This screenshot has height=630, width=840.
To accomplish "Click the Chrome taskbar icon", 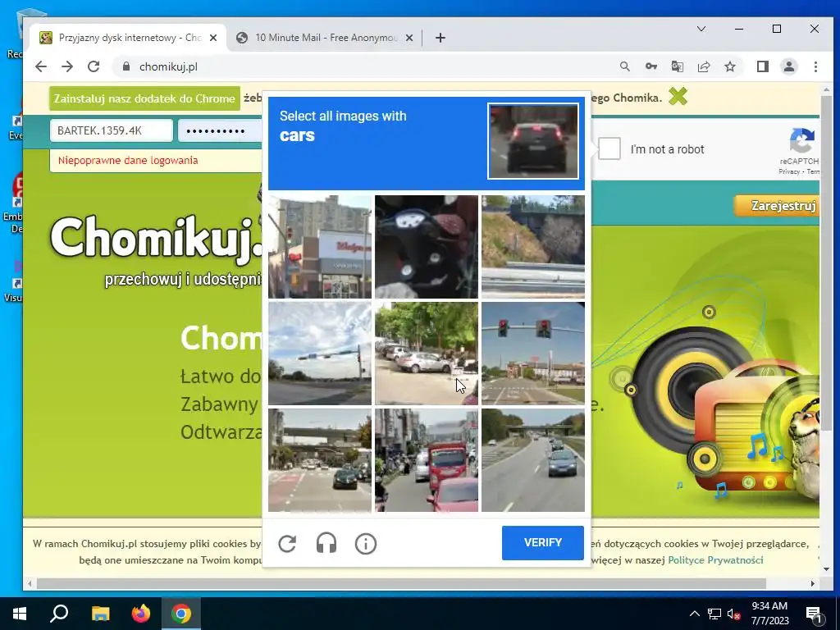I will pyautogui.click(x=181, y=614).
